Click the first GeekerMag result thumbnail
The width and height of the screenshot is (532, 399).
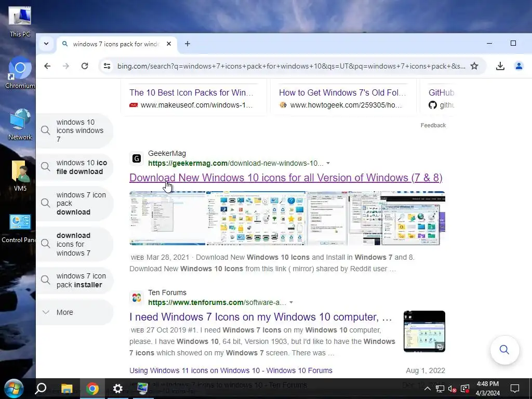click(x=167, y=218)
